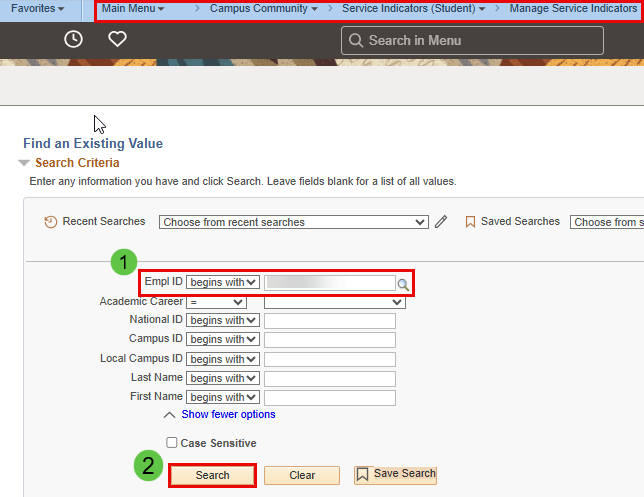644x497 pixels.
Task: Open the recent places clock icon
Action: 74,39
